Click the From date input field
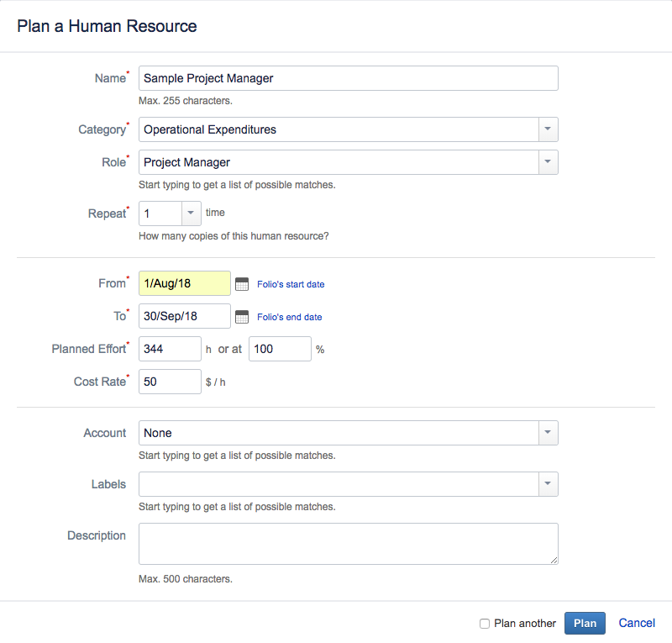The height and width of the screenshot is (643, 672). click(x=184, y=283)
